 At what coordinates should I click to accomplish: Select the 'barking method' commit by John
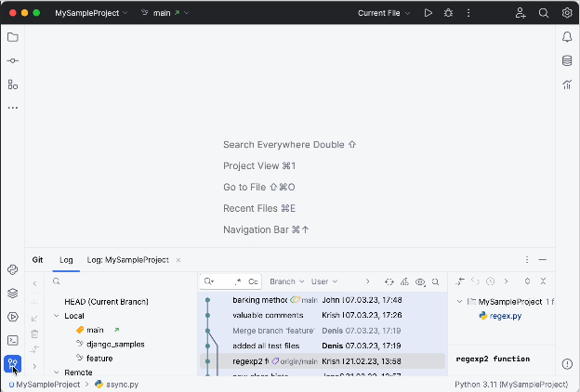[323, 300]
